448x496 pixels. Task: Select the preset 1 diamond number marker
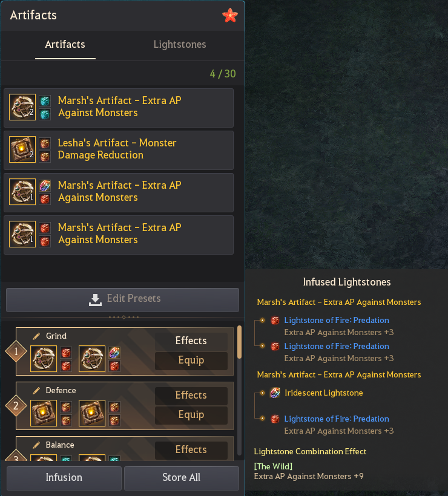tap(16, 351)
